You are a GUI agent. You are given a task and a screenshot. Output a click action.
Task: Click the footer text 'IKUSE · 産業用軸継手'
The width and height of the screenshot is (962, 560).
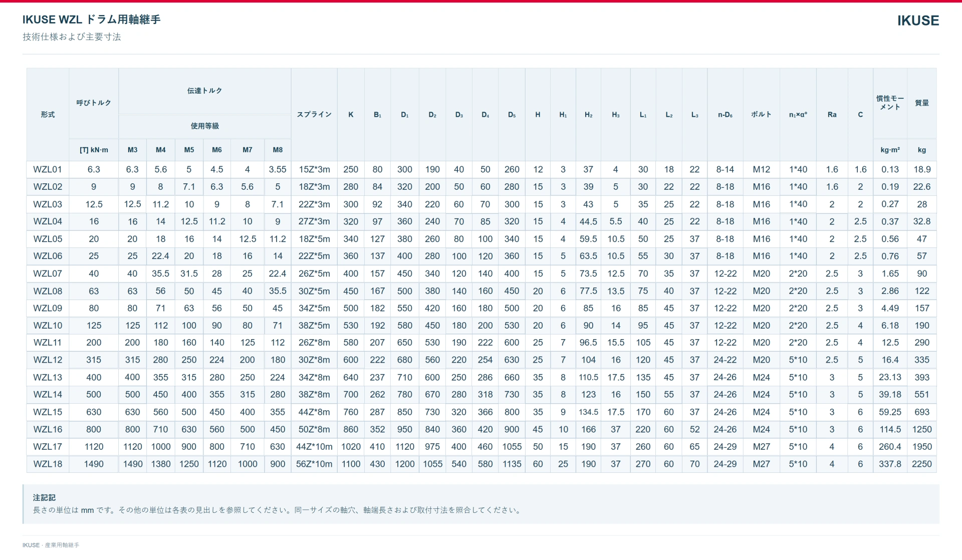pyautogui.click(x=51, y=545)
